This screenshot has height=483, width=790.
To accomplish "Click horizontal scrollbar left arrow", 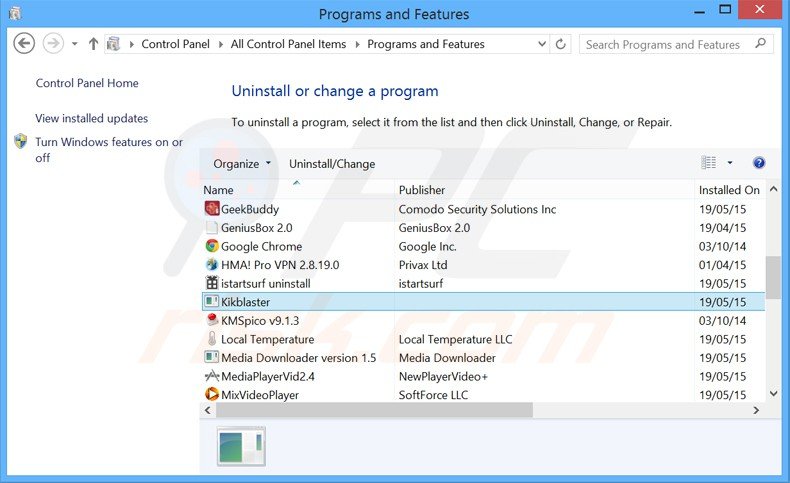I will tap(208, 410).
